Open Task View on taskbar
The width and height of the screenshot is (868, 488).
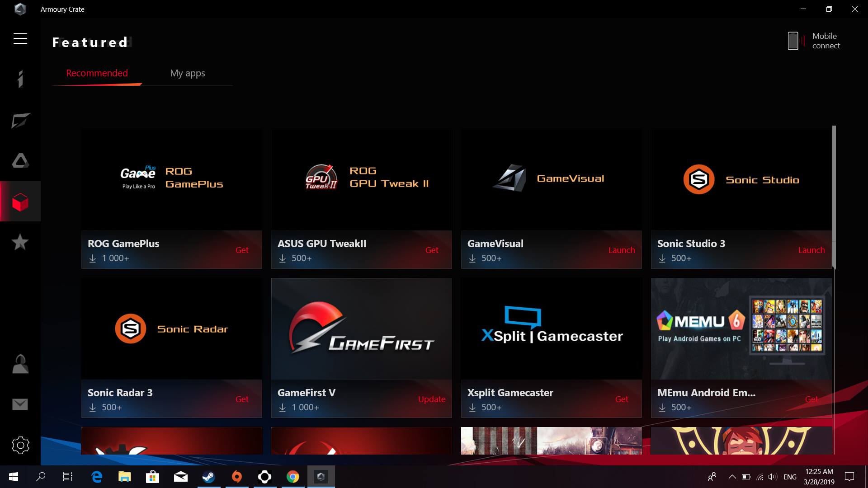68,477
